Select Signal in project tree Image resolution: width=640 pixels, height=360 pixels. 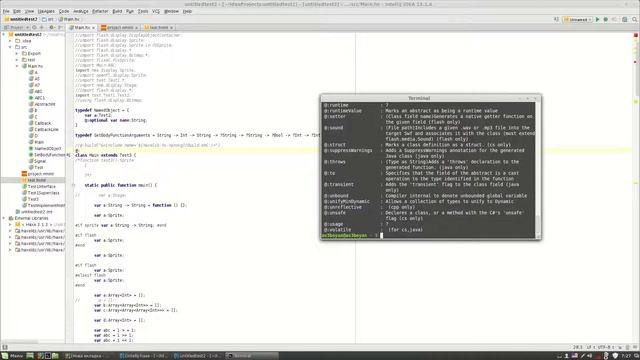pyautogui.click(x=38, y=161)
